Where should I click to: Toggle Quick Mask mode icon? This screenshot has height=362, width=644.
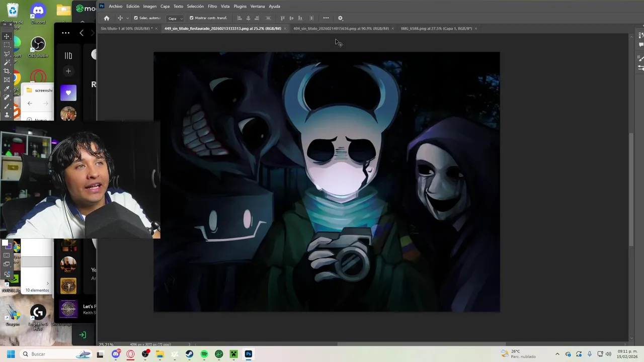(x=7, y=255)
